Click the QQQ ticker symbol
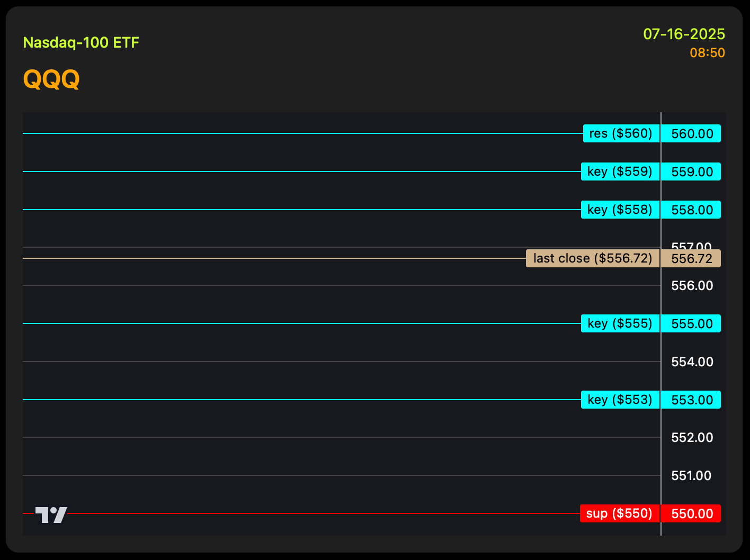The height and width of the screenshot is (560, 750). click(51, 79)
